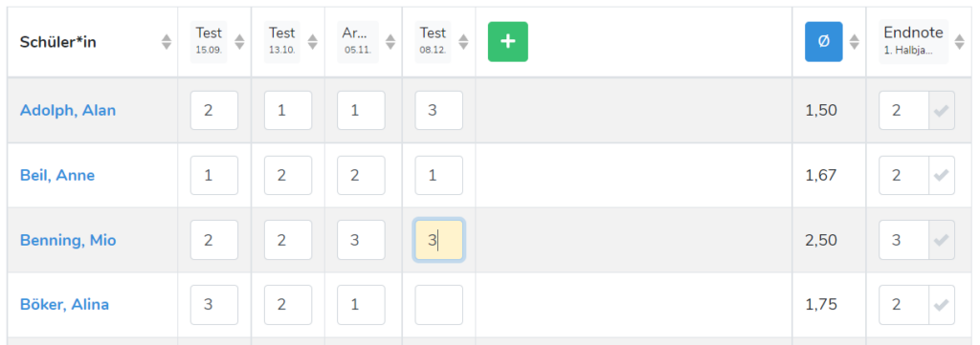Open the Endnote 1. Halbjahr header
Image resolution: width=980 pixels, height=345 pixels.
914,42
